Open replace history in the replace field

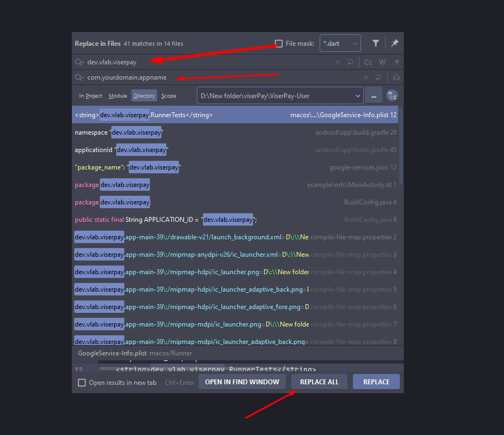[x=80, y=77]
